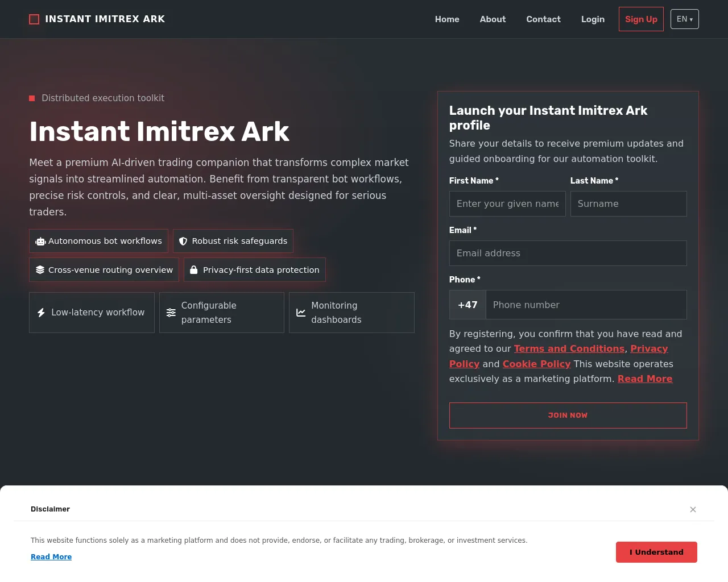Click the lightning bolt icon for Low-latency workflow

coord(41,313)
